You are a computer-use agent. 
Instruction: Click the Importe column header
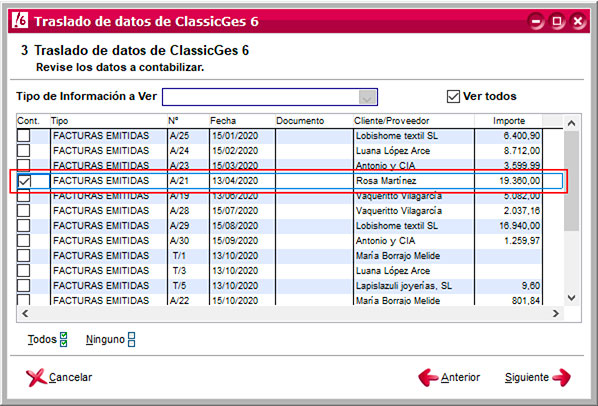point(508,121)
